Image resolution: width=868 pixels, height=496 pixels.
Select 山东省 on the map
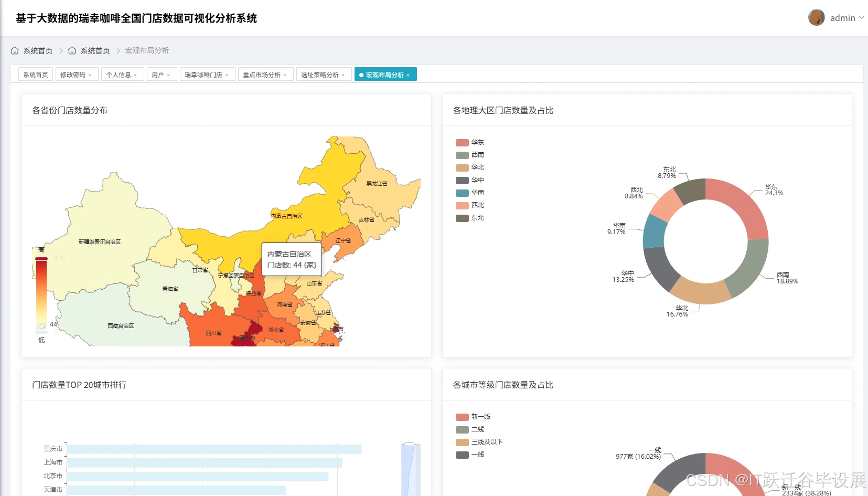pyautogui.click(x=315, y=283)
